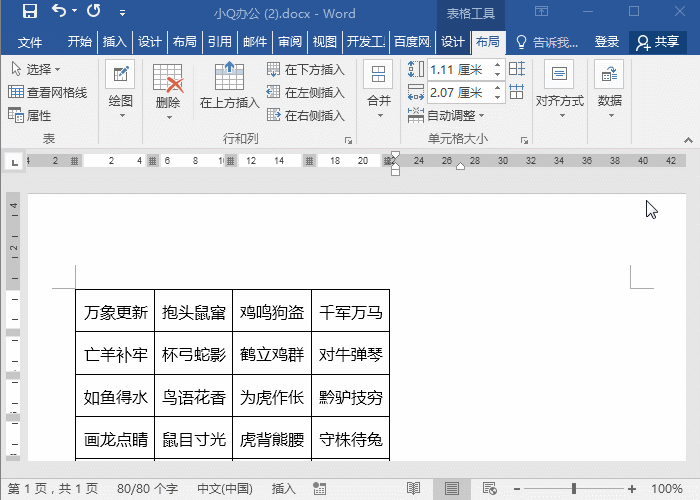Click the table cell 鸡鸣狗盗
The height and width of the screenshot is (500, 700).
click(x=272, y=311)
